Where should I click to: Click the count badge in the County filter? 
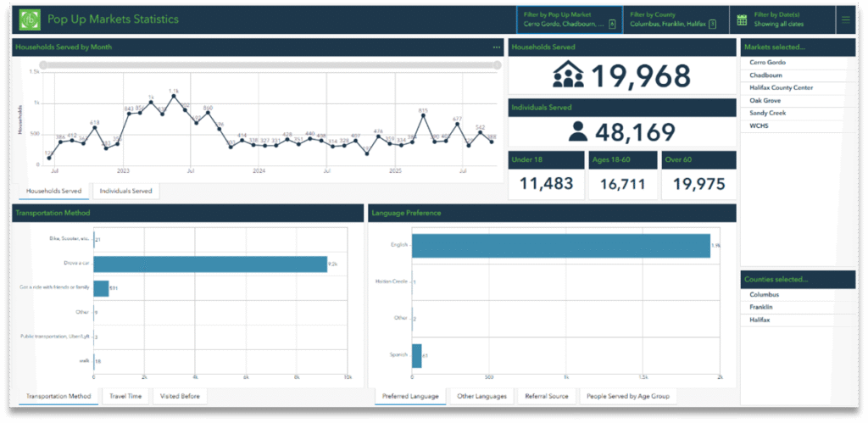pos(712,24)
